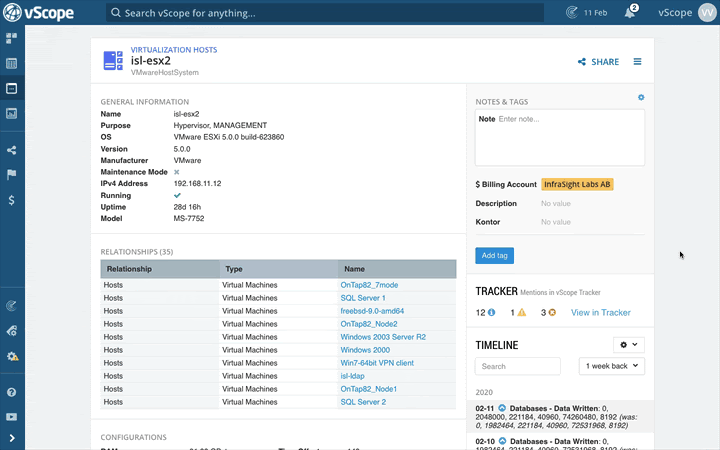Click the Note text area
The width and height of the screenshot is (720, 450).
(x=560, y=138)
